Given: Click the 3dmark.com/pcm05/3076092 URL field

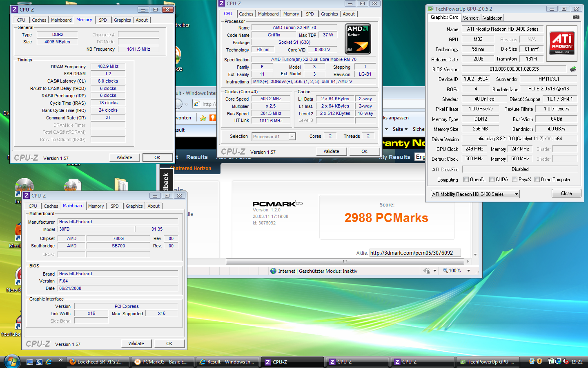Looking at the screenshot, I should (415, 253).
